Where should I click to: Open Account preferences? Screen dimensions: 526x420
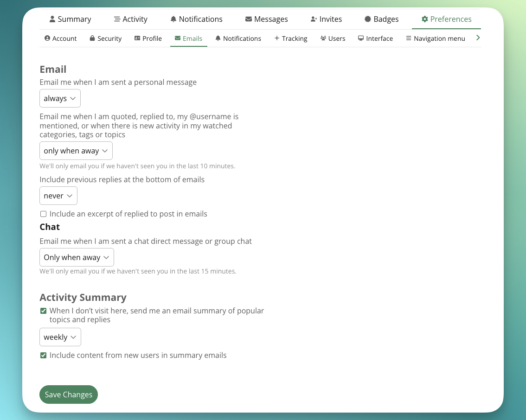pos(60,38)
